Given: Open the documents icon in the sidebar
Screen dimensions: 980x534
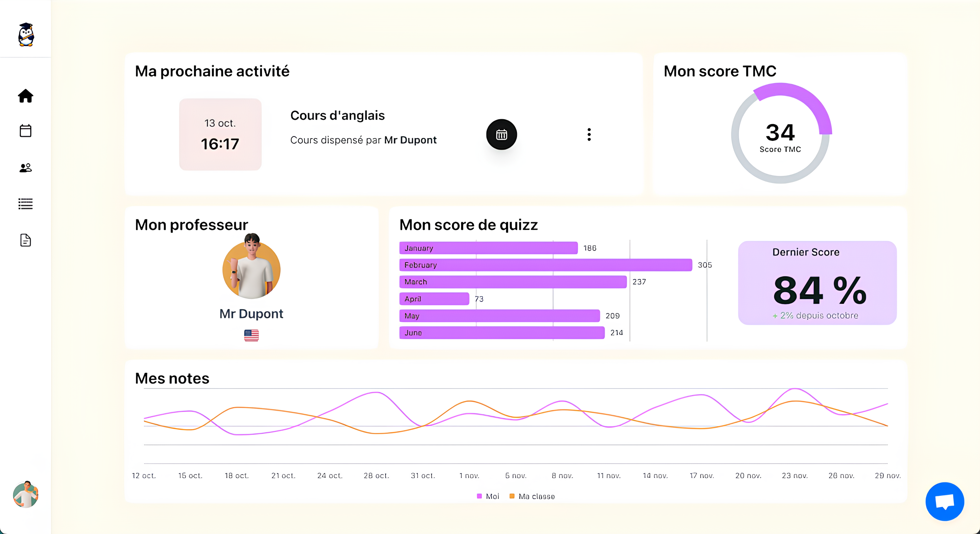Looking at the screenshot, I should coord(25,240).
